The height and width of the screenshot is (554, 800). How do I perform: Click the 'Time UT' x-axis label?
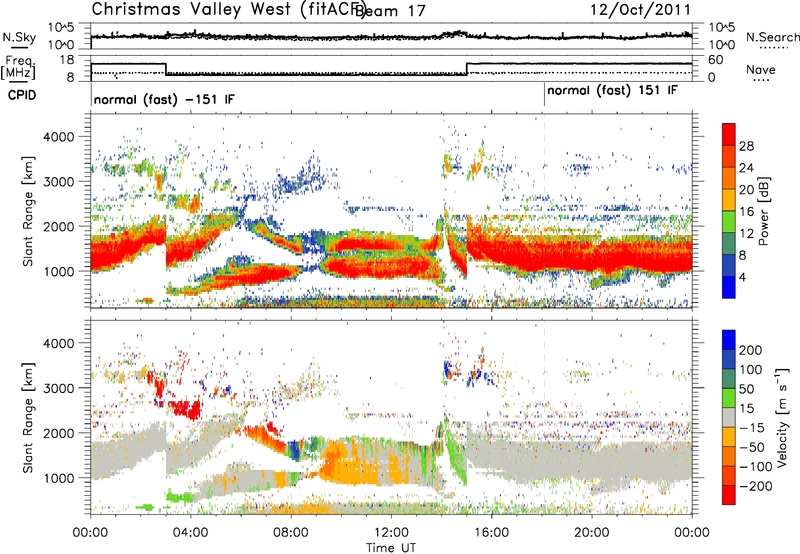(x=391, y=548)
